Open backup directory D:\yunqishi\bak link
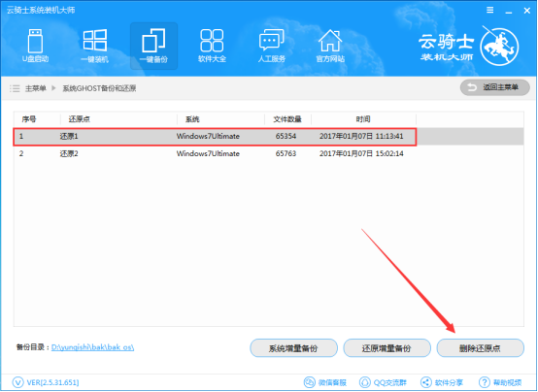The width and height of the screenshot is (538, 392). [x=92, y=347]
